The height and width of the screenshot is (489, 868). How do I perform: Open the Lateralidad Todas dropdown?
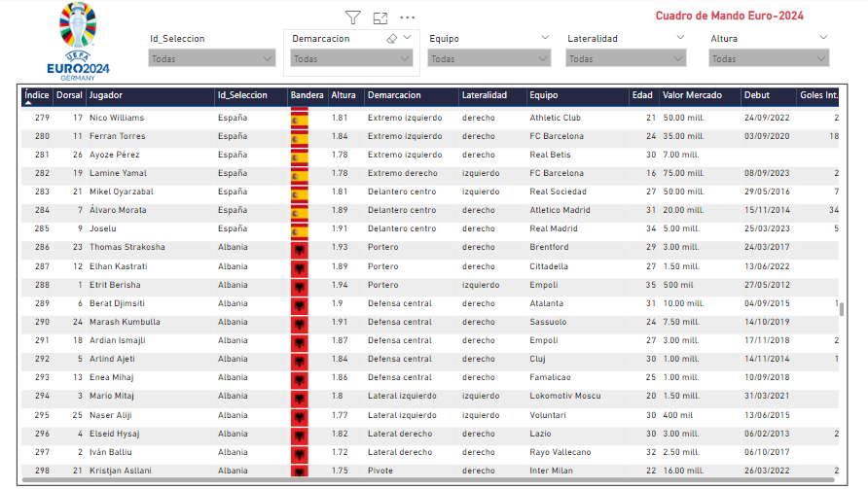click(626, 58)
